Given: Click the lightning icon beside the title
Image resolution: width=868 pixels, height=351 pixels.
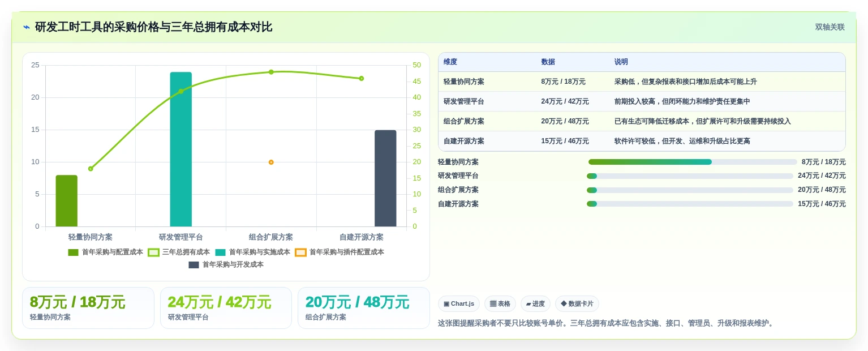Looking at the screenshot, I should 27,27.
